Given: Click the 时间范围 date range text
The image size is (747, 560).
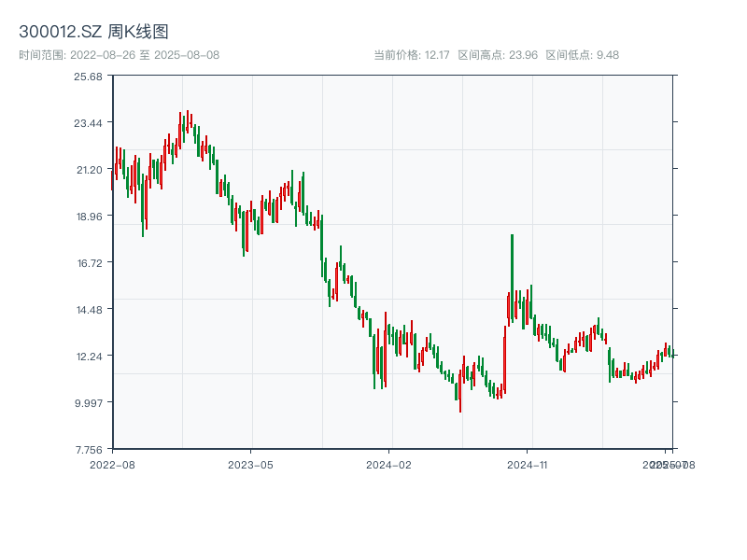Looking at the screenshot, I should tap(119, 55).
